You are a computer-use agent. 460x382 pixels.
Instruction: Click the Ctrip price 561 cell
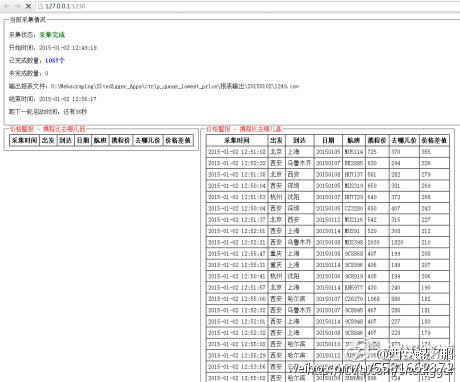[377, 174]
